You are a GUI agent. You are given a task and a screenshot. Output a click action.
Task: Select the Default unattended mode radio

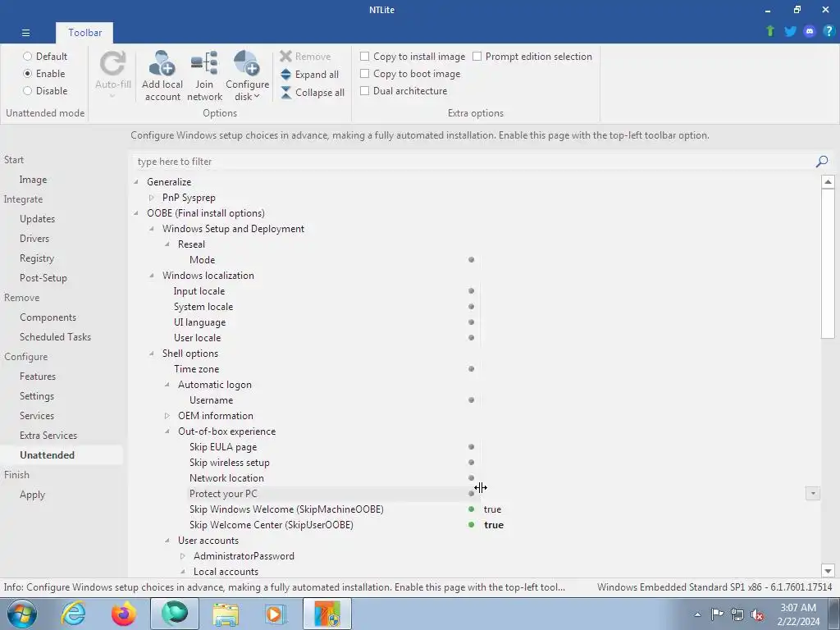(x=27, y=57)
